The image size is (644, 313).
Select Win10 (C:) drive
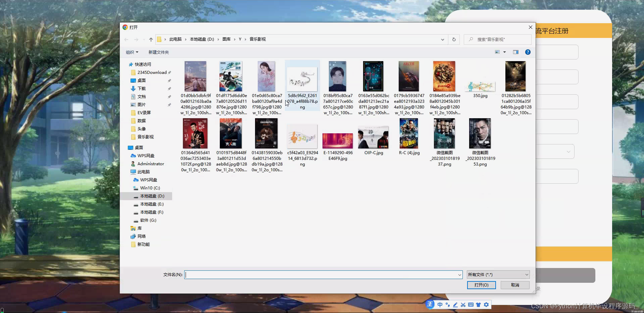point(150,188)
